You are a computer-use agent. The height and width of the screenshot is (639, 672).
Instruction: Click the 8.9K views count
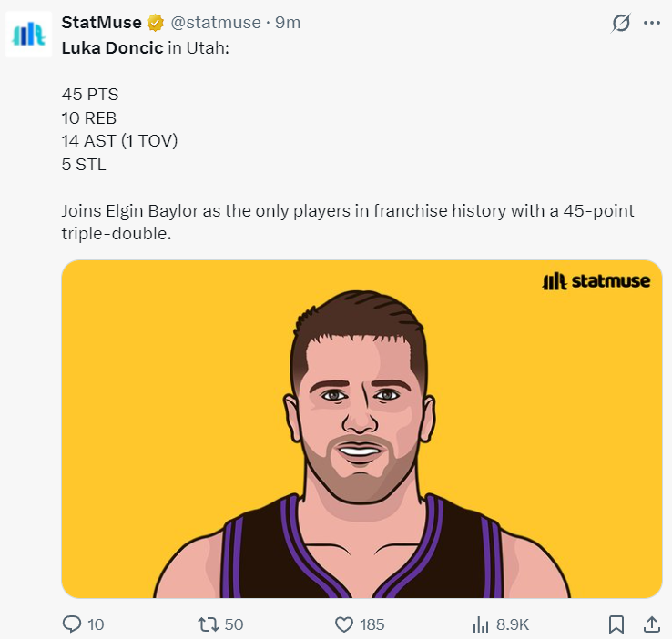point(513,624)
